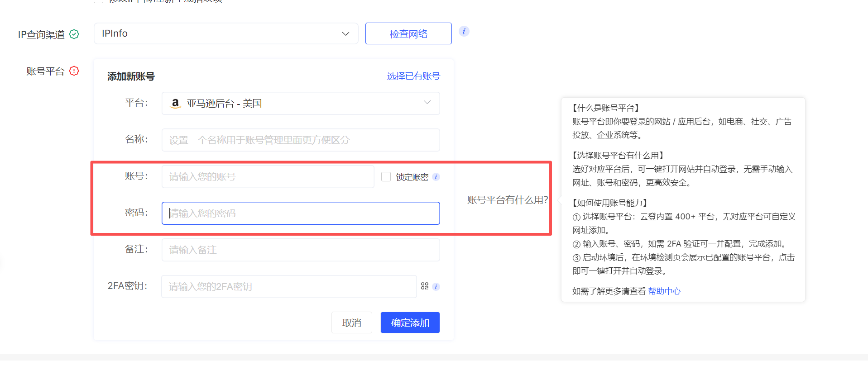Viewport: 868px width, 370px height.
Task: Click the red warning icon beside 账号平台
Action: (74, 71)
